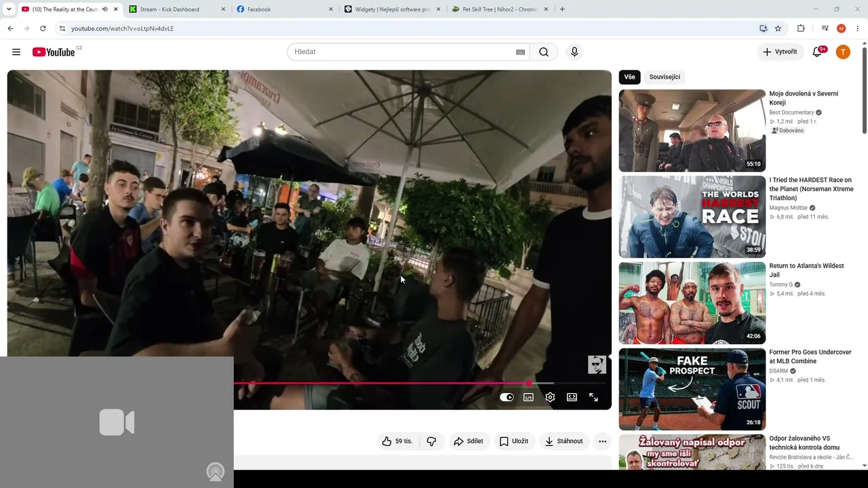The image size is (868, 488).
Task: Bookmark this page with the star
Action: [778, 28]
